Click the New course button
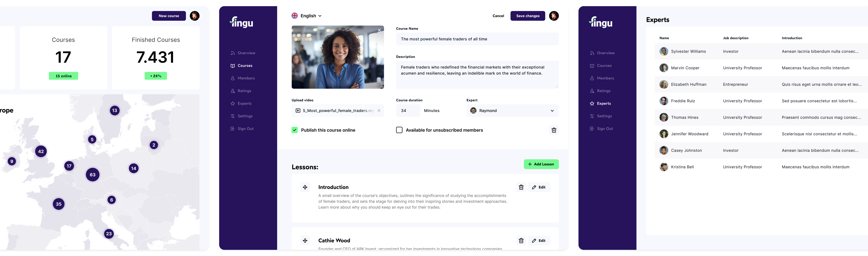This screenshot has height=256, width=868. 169,16
